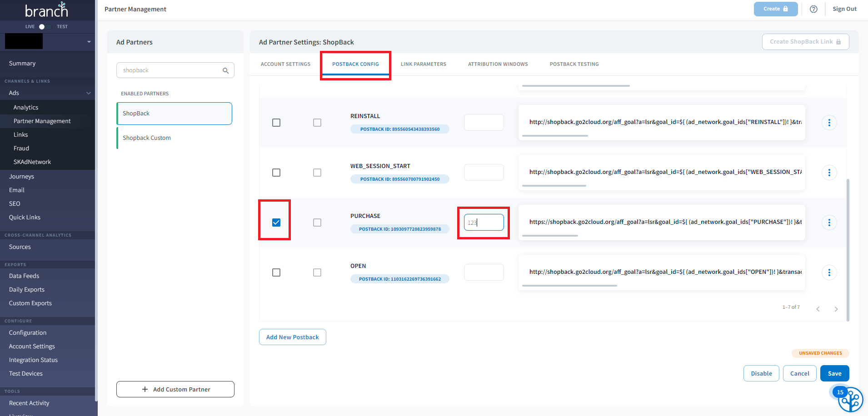Click the Branch logo
This screenshot has width=868, height=416.
(x=46, y=10)
